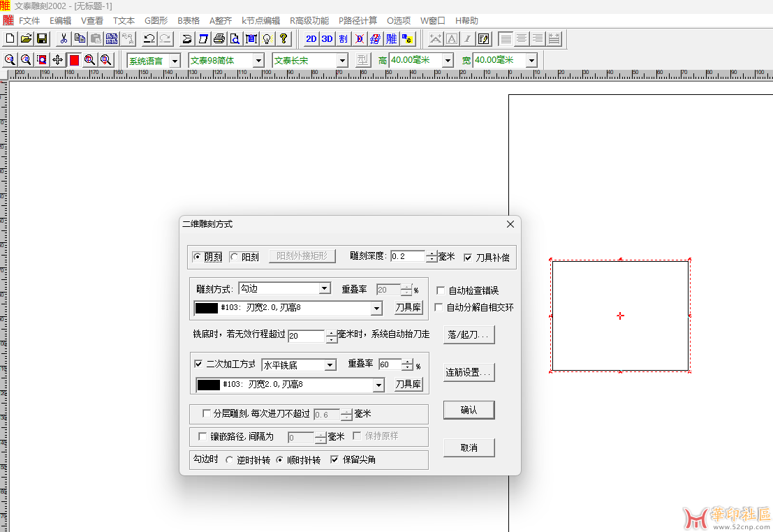The height and width of the screenshot is (532, 773).
Task: Click the blue 雕 engrave output icon
Action: (x=392, y=39)
